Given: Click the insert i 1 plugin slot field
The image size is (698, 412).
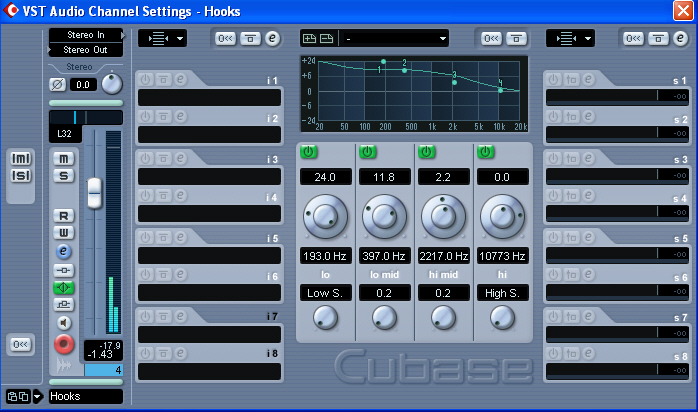Looking at the screenshot, I should tap(209, 97).
